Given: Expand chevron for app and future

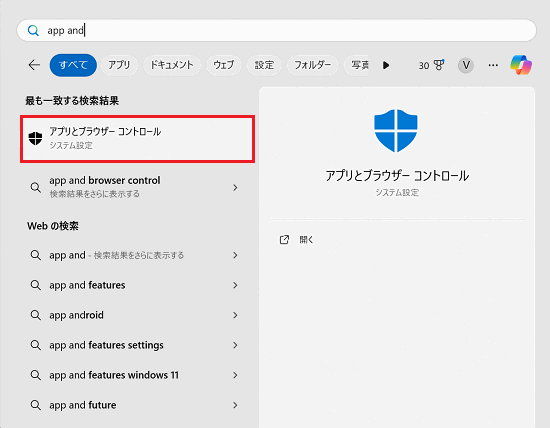Looking at the screenshot, I should [235, 405].
